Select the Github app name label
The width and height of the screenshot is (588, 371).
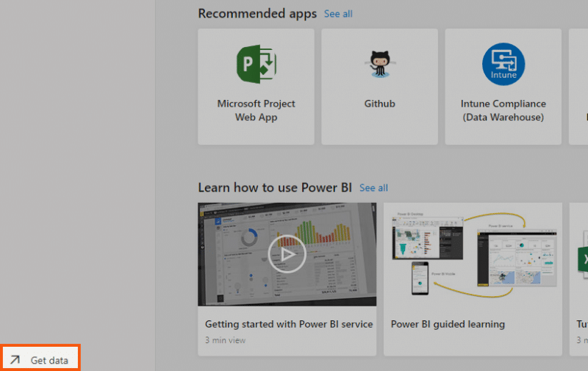(x=379, y=104)
